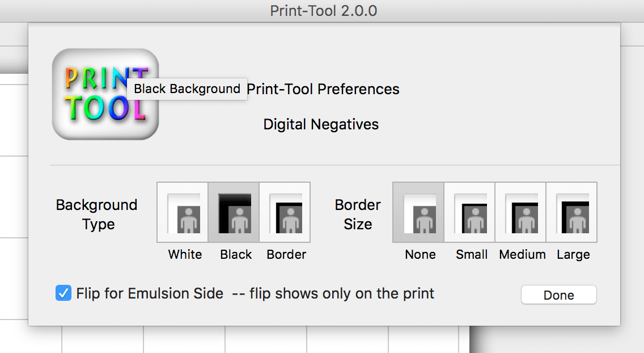
Task: Pick the Large border size icon
Action: pyautogui.click(x=571, y=212)
